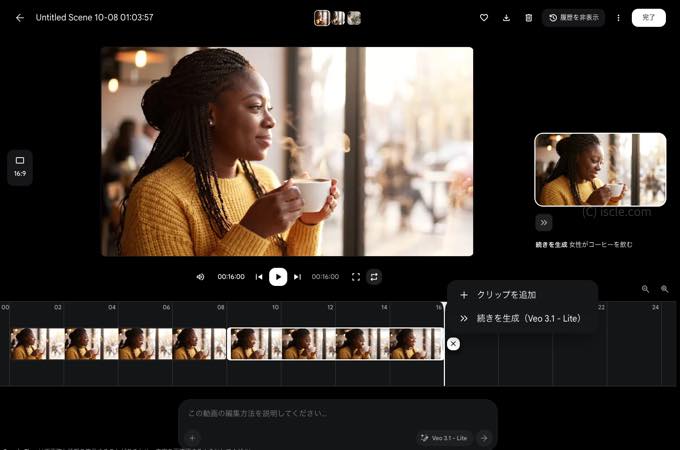Play the video
The height and width of the screenshot is (450, 680).
pos(278,277)
